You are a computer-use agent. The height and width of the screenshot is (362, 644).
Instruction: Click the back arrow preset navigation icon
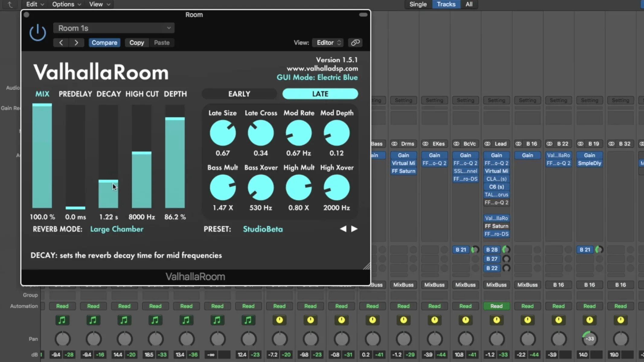pyautogui.click(x=61, y=43)
